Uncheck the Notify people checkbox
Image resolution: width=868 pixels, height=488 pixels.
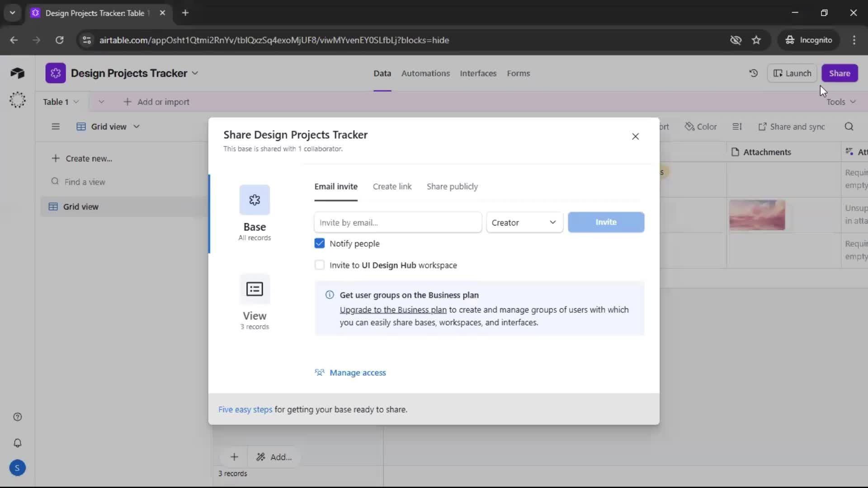pos(320,244)
